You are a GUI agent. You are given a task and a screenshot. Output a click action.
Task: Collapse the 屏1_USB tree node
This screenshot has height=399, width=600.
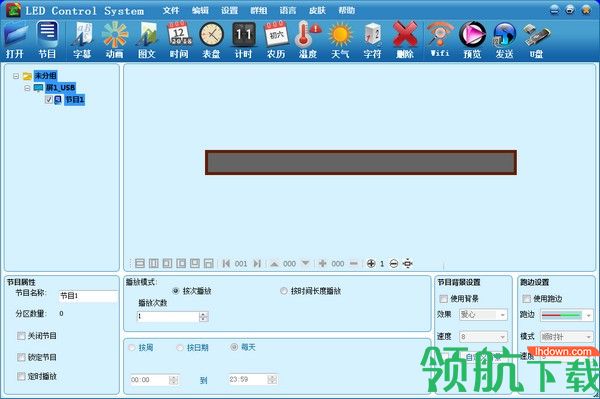coord(27,88)
